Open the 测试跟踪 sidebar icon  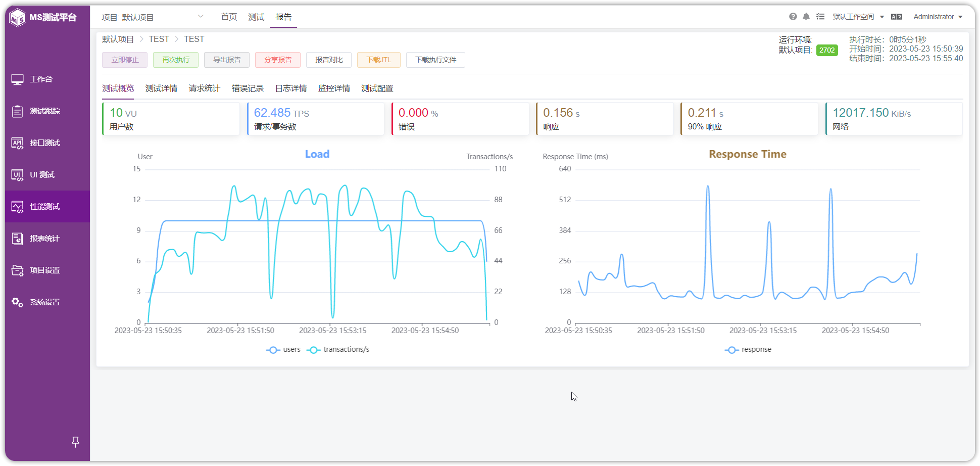[x=18, y=111]
